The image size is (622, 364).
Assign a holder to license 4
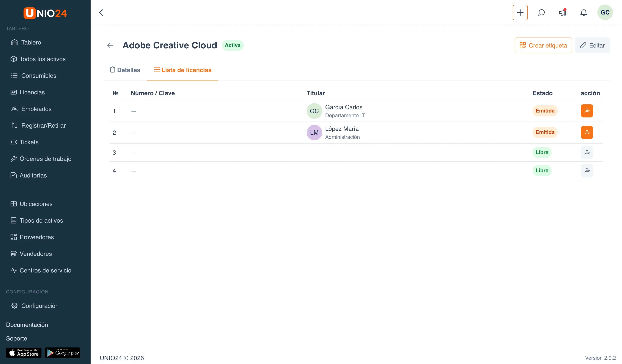(587, 171)
